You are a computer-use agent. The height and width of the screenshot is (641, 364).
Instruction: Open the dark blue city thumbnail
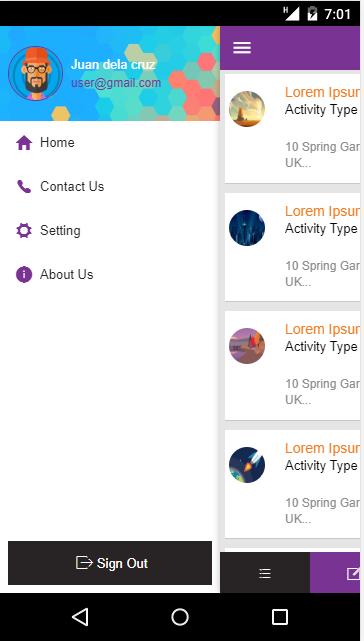click(x=247, y=228)
